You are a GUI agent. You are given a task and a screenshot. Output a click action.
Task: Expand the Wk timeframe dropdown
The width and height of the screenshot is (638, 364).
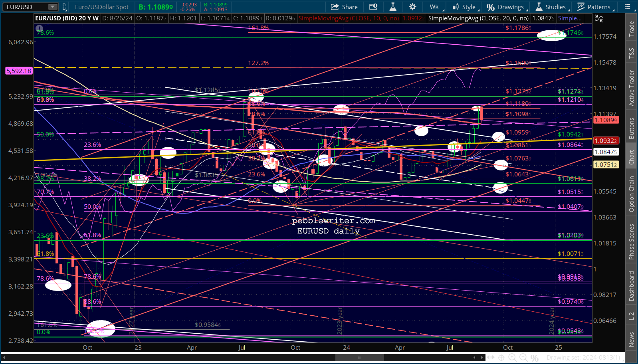coord(434,7)
